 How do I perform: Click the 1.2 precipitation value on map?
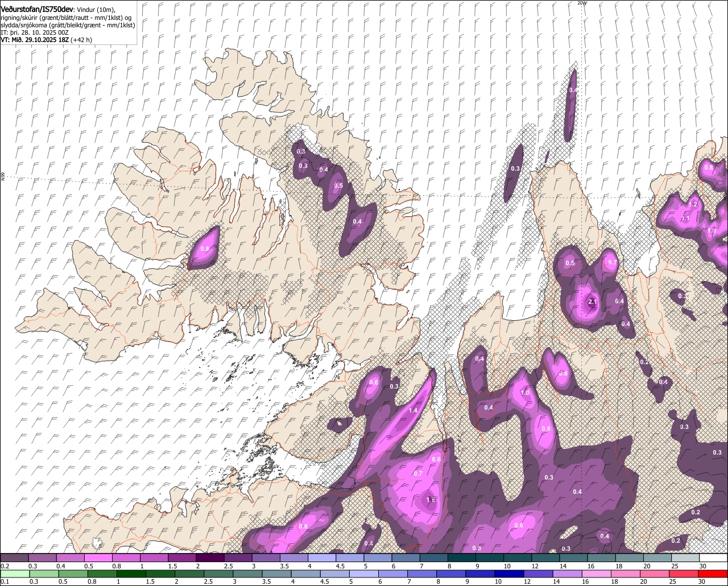point(693,204)
